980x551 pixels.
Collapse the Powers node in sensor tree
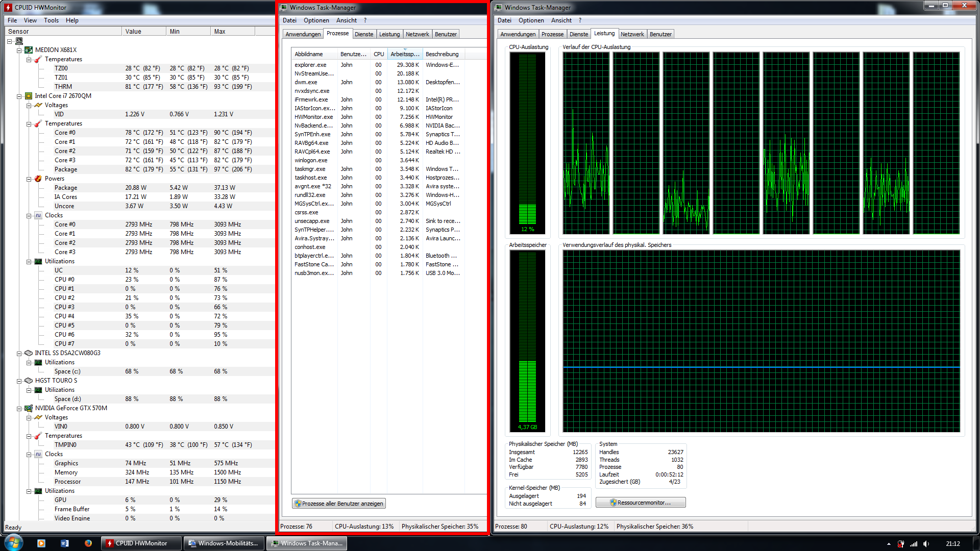point(29,179)
